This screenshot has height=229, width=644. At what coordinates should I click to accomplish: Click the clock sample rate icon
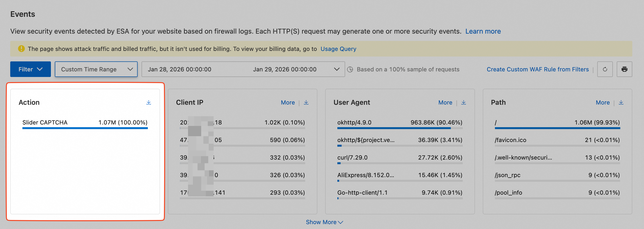click(350, 69)
